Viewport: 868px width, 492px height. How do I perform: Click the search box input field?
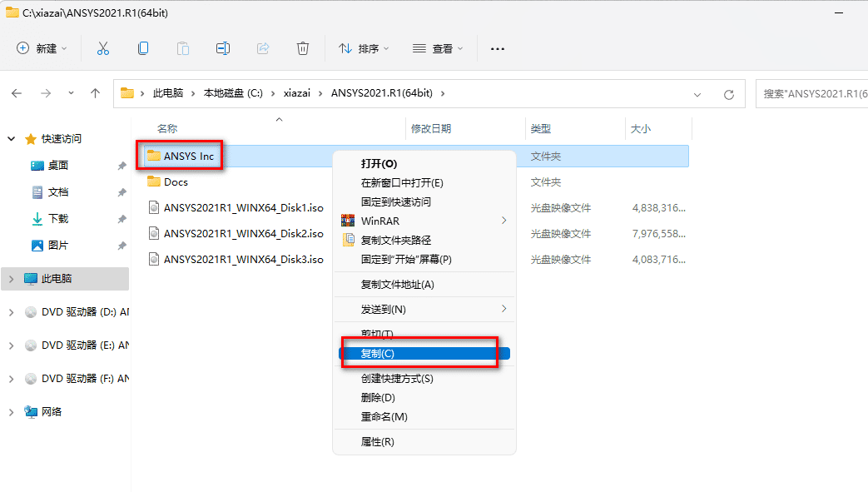pyautogui.click(x=811, y=93)
